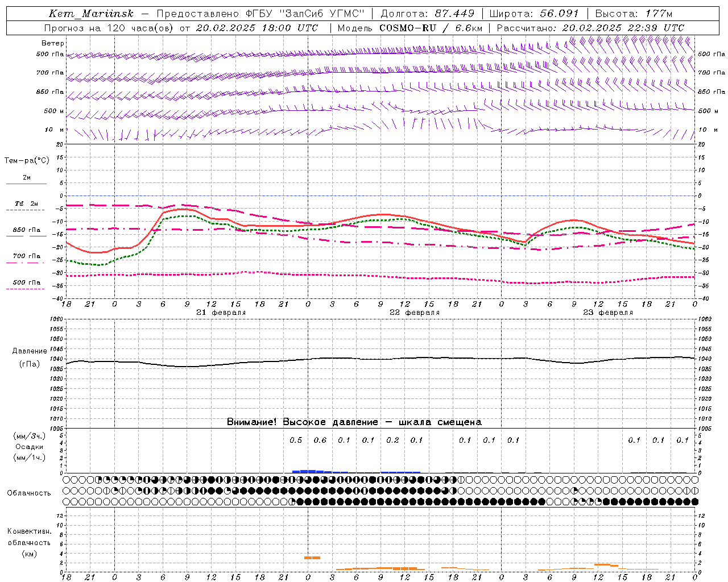728x582 pixels.
Task: Click the '(мм/1ч.)' precipitation unit label
Action: click(30, 458)
